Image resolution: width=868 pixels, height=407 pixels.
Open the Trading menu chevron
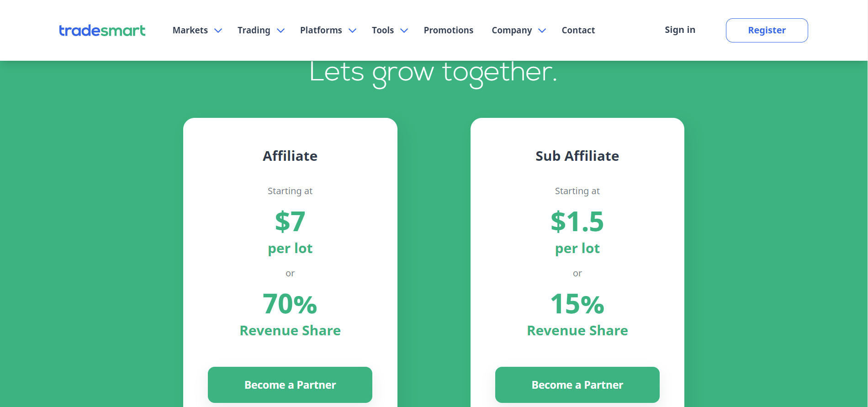pyautogui.click(x=281, y=31)
